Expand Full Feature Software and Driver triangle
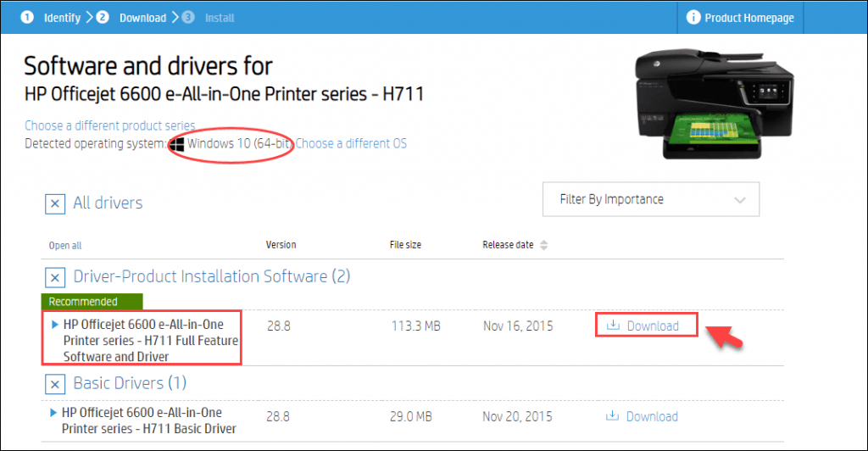 pyautogui.click(x=55, y=325)
